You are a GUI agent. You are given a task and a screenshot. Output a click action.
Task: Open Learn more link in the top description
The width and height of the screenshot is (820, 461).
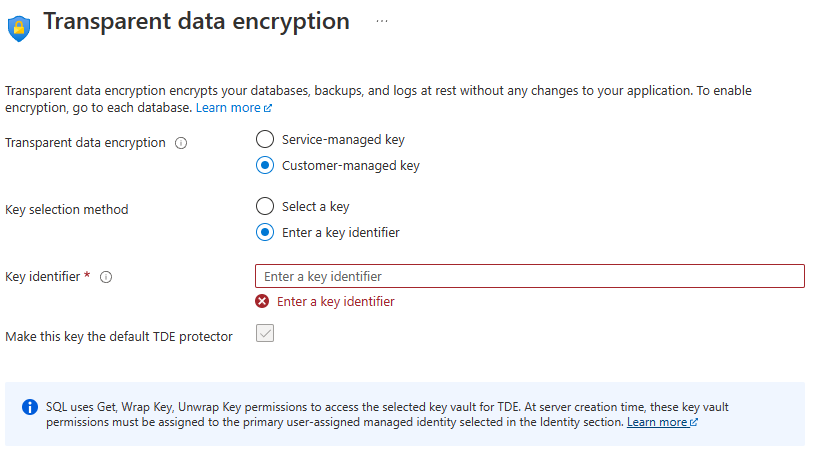(x=228, y=107)
